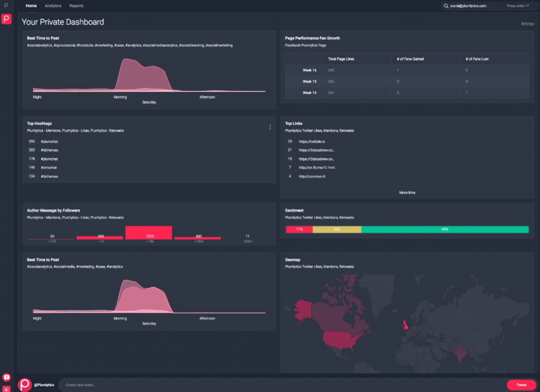
Task: Click the magnifier search icon
Action: (446, 6)
